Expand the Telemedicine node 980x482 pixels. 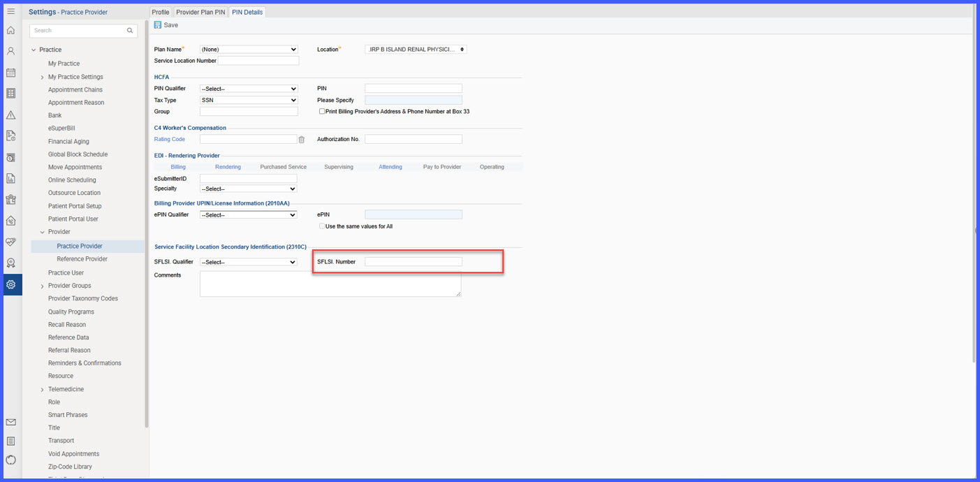pyautogui.click(x=42, y=389)
